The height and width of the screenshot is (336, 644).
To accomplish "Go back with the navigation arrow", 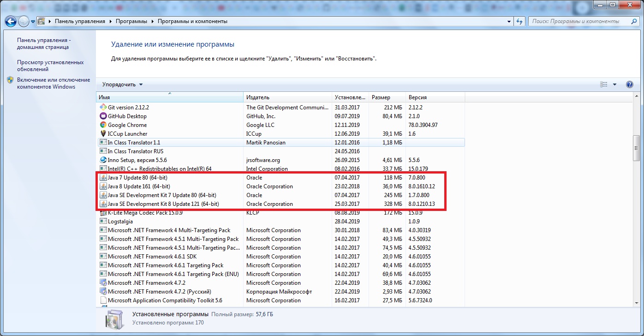I will pos(10,21).
